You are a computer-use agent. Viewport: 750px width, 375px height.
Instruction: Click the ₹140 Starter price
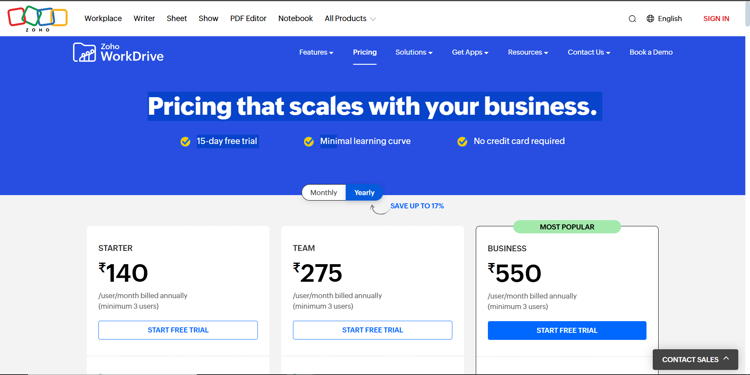click(x=123, y=273)
